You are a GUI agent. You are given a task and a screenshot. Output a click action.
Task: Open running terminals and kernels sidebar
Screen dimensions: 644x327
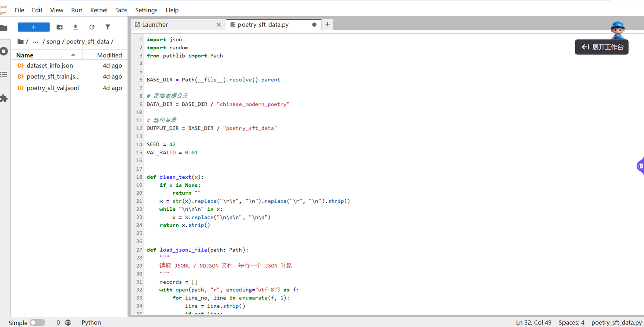pos(4,51)
